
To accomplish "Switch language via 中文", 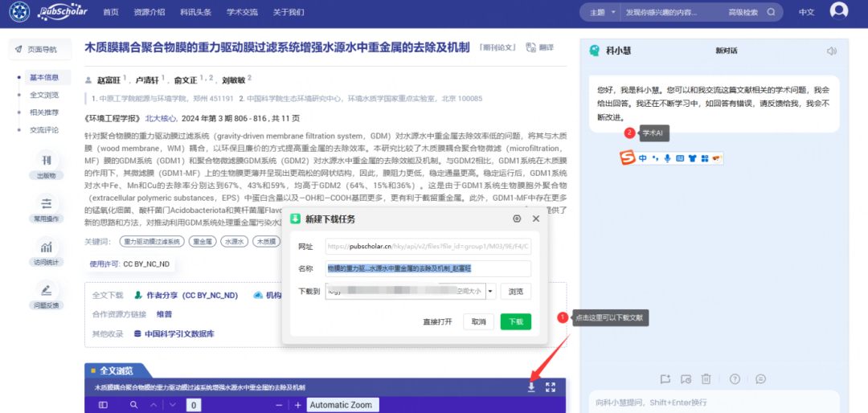I will tap(807, 12).
